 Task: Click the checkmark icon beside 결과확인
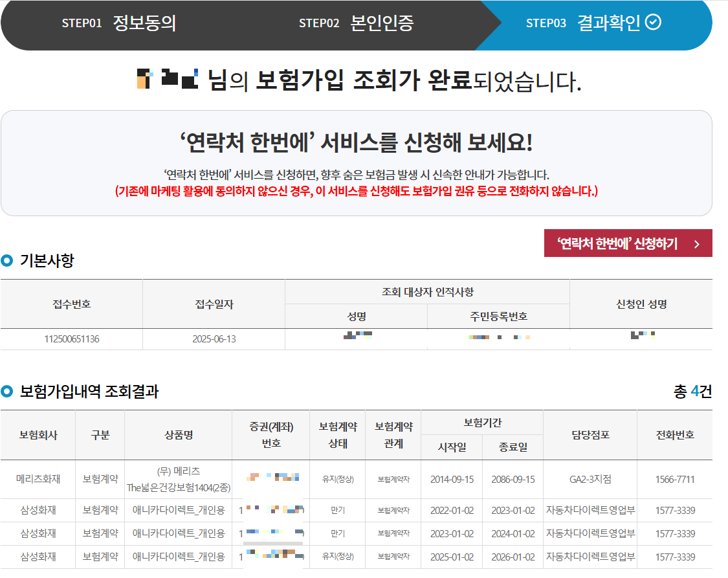[654, 23]
